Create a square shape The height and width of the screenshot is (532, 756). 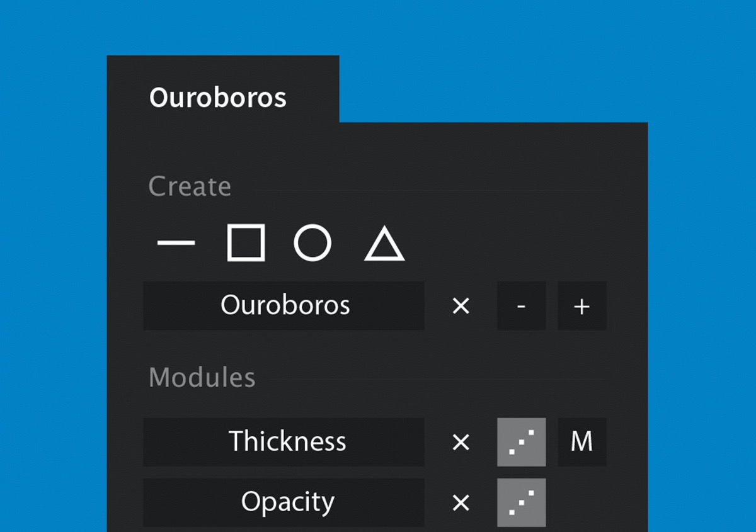246,243
